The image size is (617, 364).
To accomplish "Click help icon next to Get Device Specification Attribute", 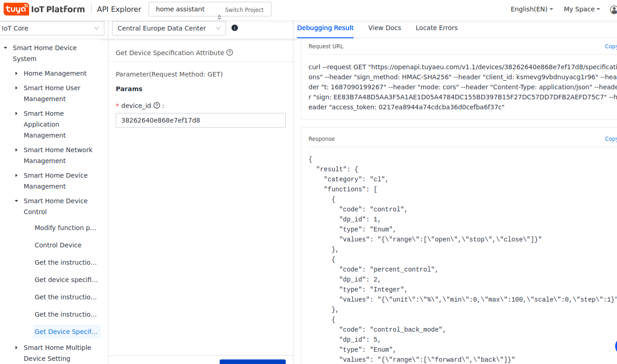I will (x=230, y=52).
